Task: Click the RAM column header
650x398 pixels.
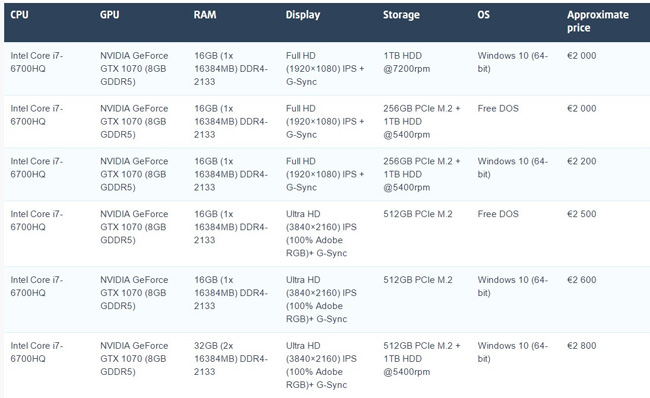Action: click(205, 15)
